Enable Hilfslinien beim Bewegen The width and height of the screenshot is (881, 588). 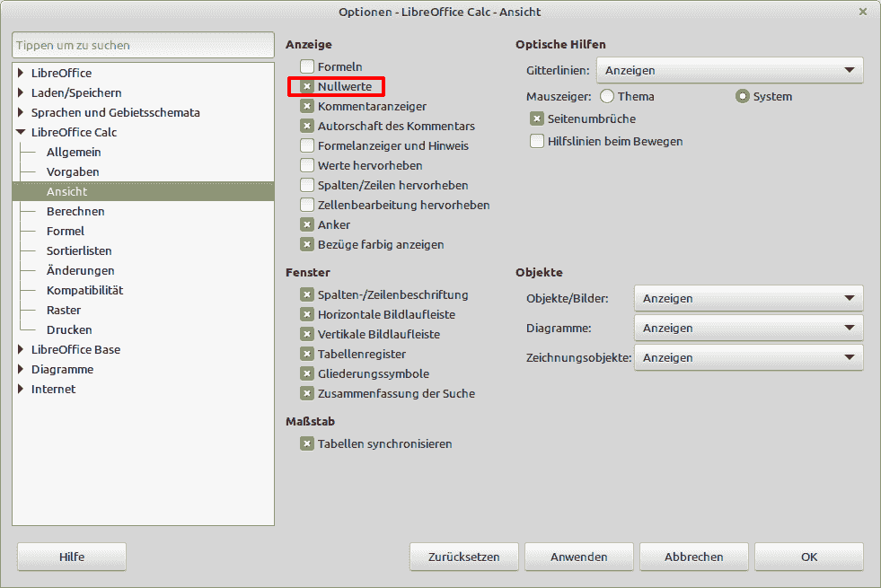click(x=537, y=141)
